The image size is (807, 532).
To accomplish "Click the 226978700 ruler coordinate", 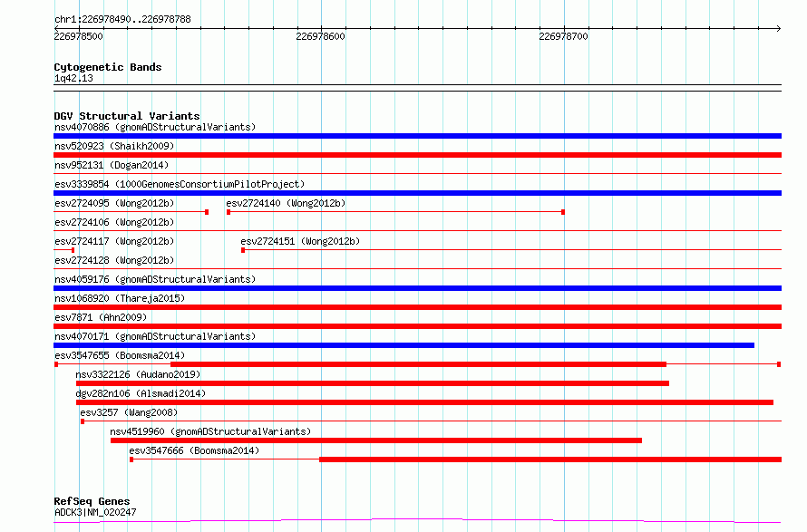I will tap(563, 36).
